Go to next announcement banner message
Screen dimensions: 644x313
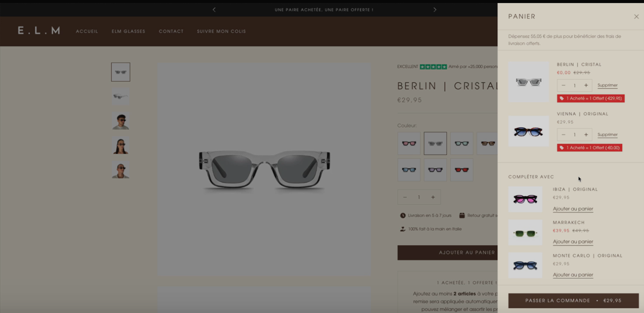point(435,10)
